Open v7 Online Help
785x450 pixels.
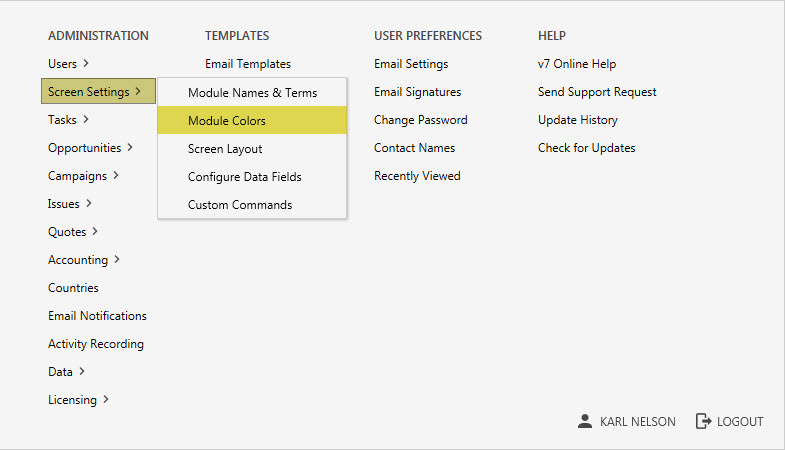click(x=577, y=64)
